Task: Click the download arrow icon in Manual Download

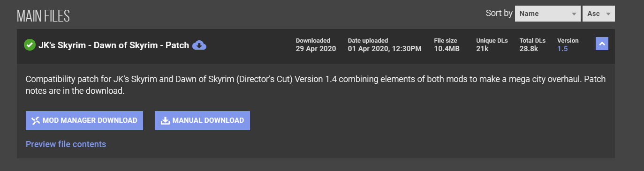Action: [x=165, y=120]
